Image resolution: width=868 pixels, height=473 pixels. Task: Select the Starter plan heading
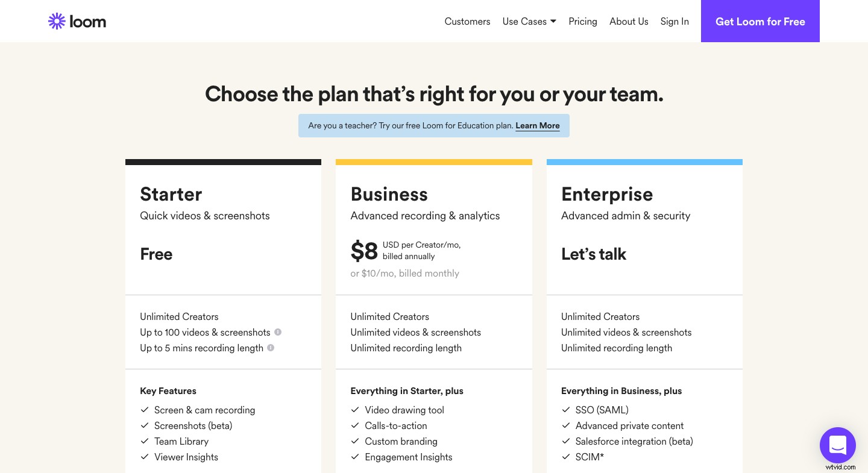(171, 194)
